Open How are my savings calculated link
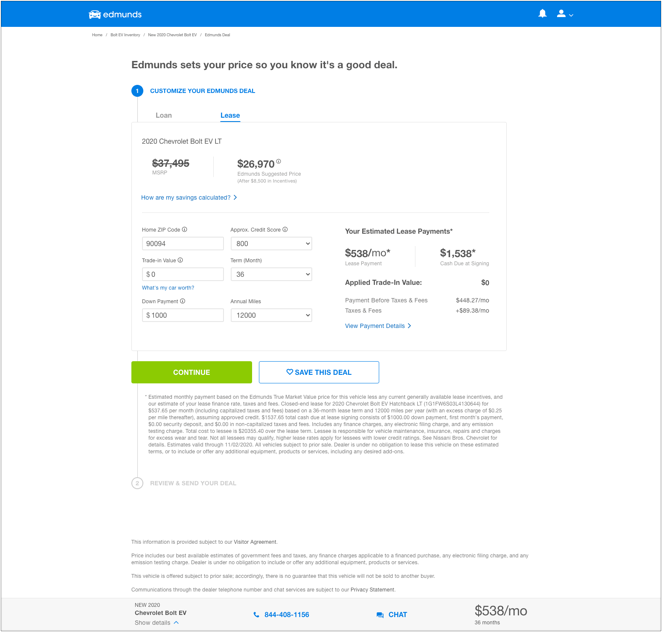Image resolution: width=662 pixels, height=632 pixels. 189,198
